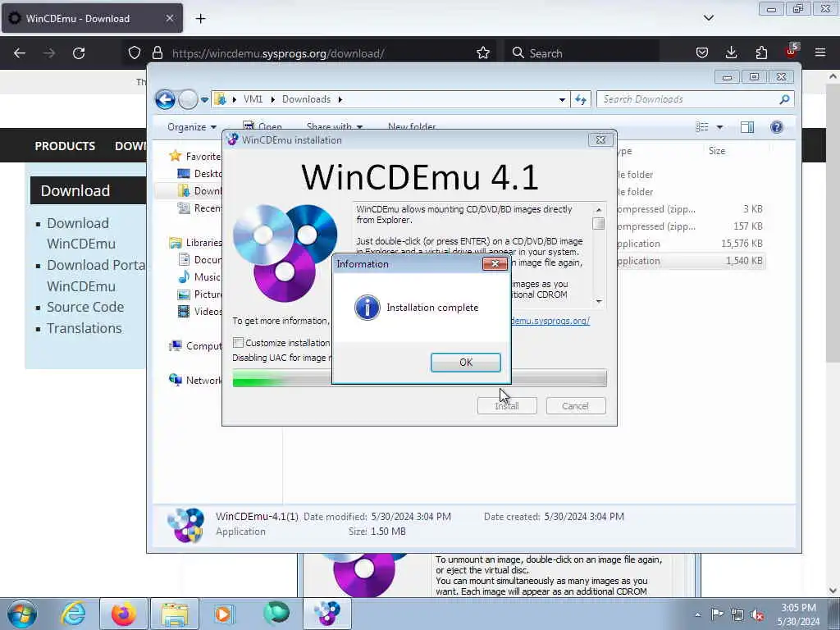Click the magnifier icon in Search Downloads

(784, 99)
